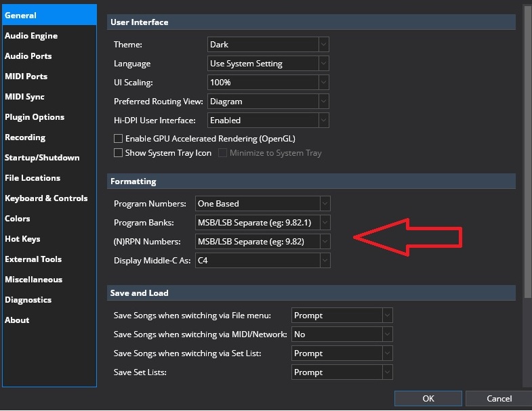Change the Preferred Routing View dropdown
The image size is (532, 411).
(268, 102)
